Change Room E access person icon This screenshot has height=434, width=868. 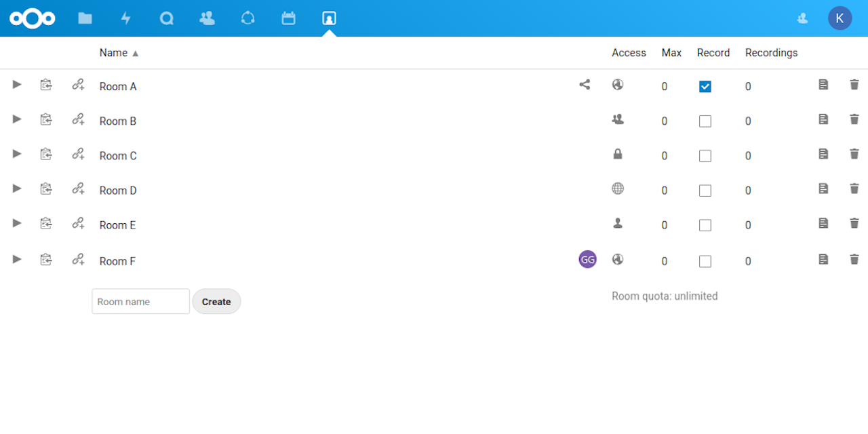click(618, 223)
